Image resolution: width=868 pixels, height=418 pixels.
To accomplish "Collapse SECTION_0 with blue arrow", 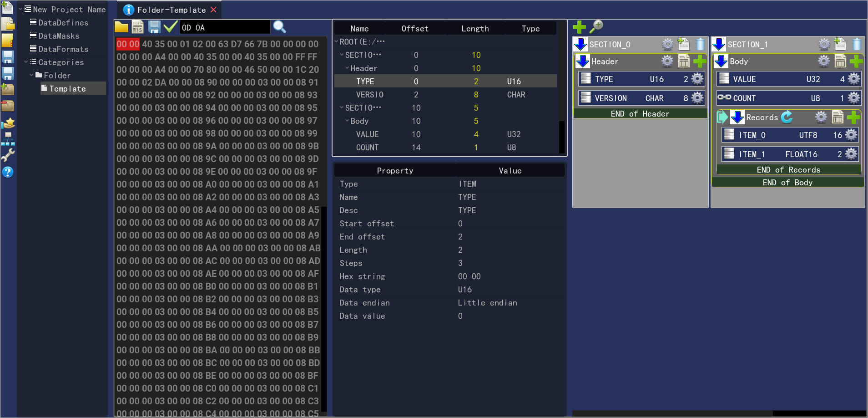I will [580, 44].
